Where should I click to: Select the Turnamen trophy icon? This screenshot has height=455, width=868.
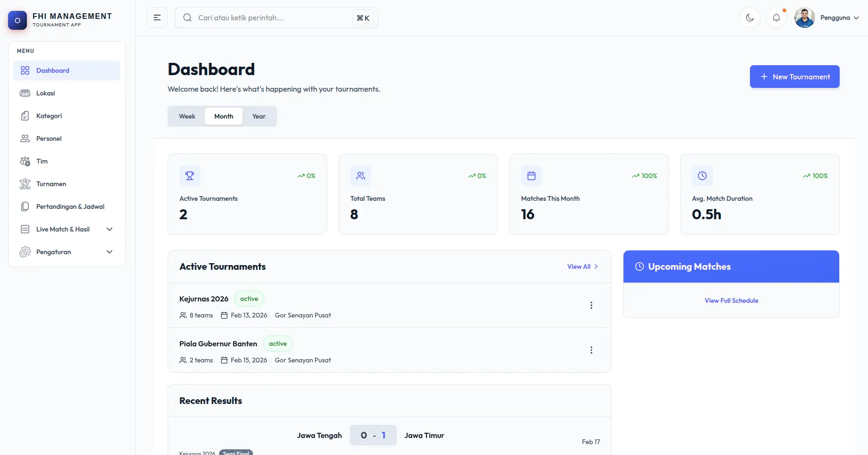25,184
